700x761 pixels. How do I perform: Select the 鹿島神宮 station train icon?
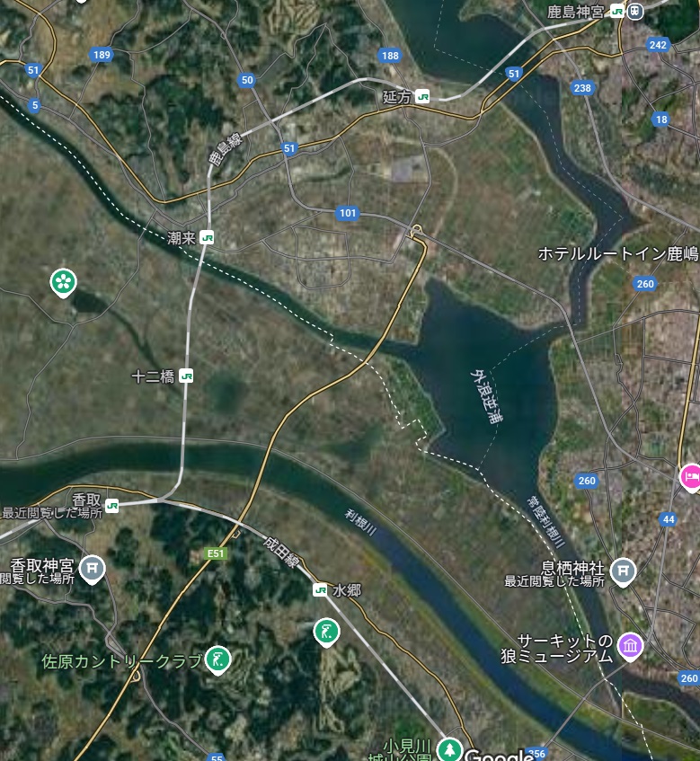point(635,12)
